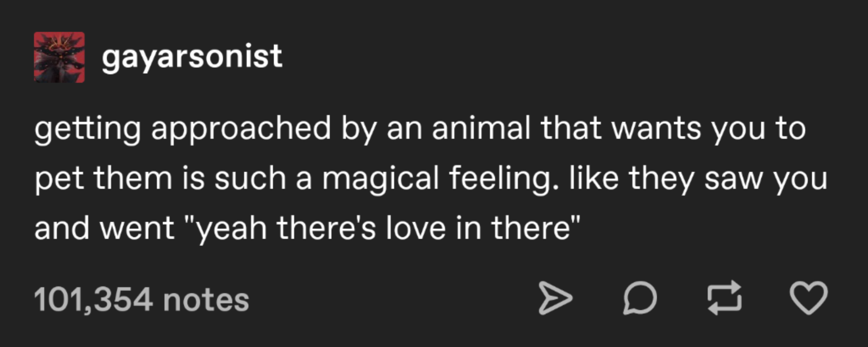Click the phrase "getting approached" in the post
The width and height of the screenshot is (868, 347).
click(x=182, y=128)
